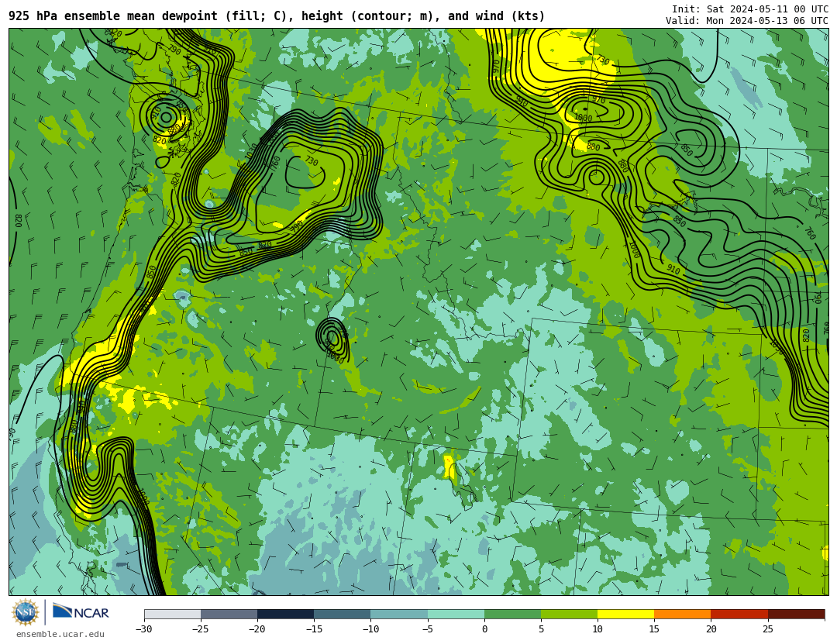Click the -30 colorbar tick label
Screen dimensions: 837x644
click(144, 629)
